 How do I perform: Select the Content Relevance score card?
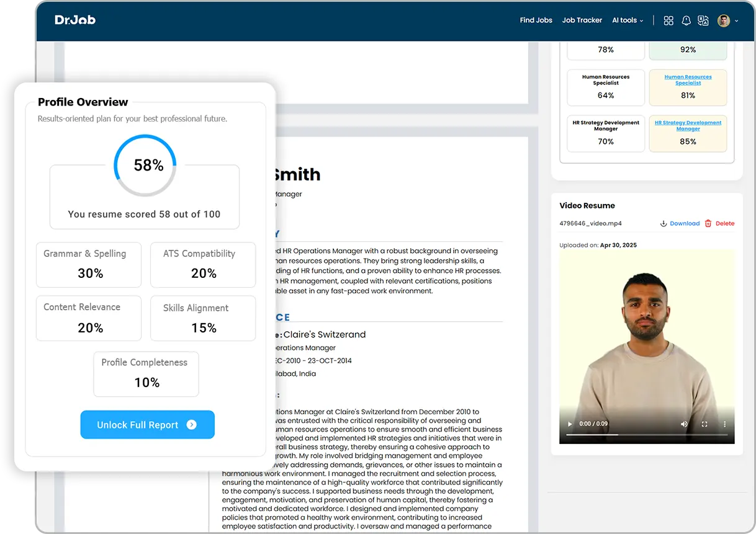(x=89, y=318)
